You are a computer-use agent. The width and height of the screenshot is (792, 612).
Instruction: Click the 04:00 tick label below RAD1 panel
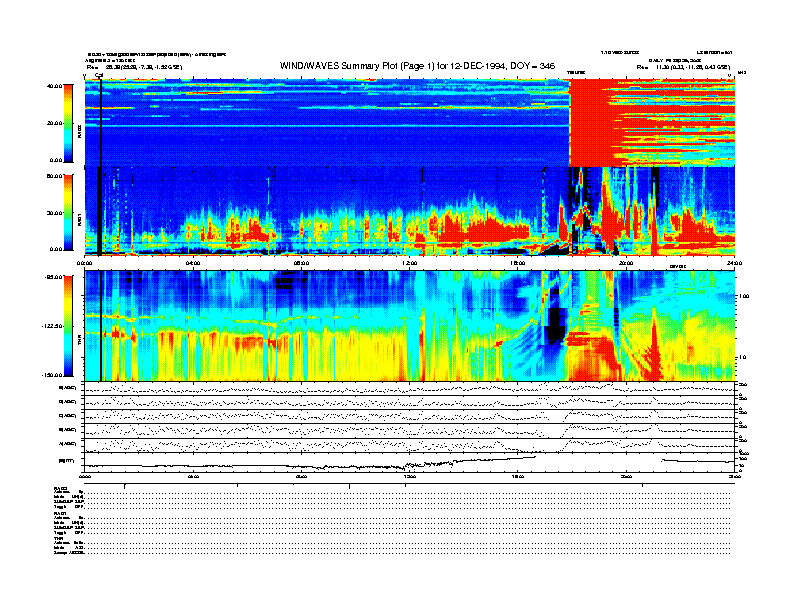[192, 263]
